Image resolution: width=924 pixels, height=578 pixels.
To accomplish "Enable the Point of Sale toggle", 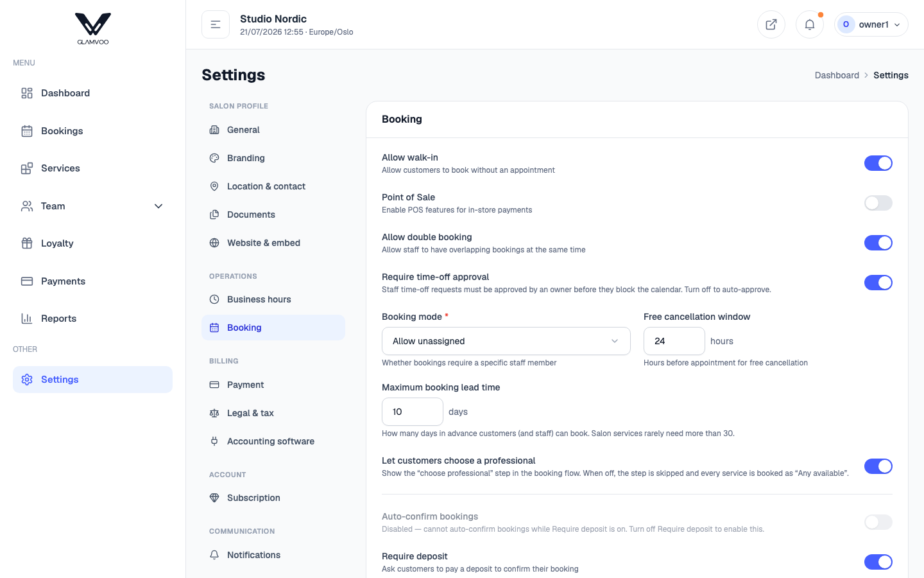I will click(x=878, y=203).
